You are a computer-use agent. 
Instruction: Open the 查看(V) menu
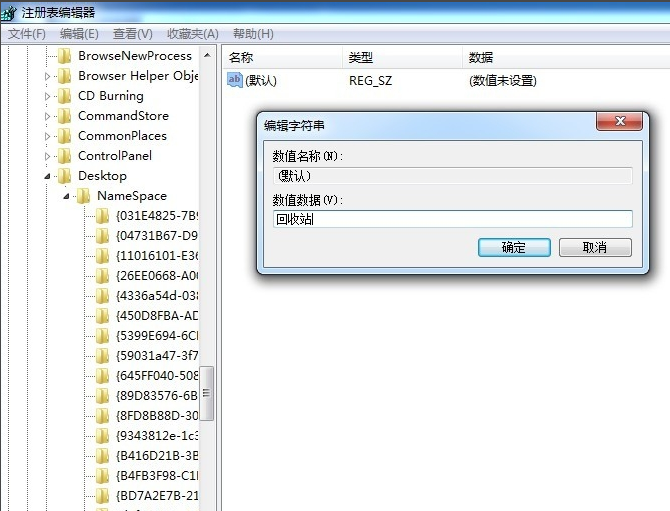133,34
